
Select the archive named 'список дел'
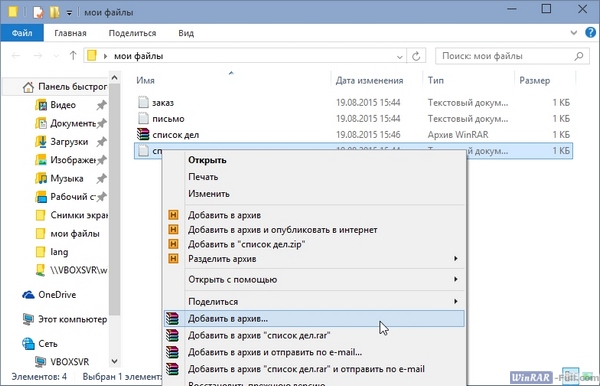[176, 135]
